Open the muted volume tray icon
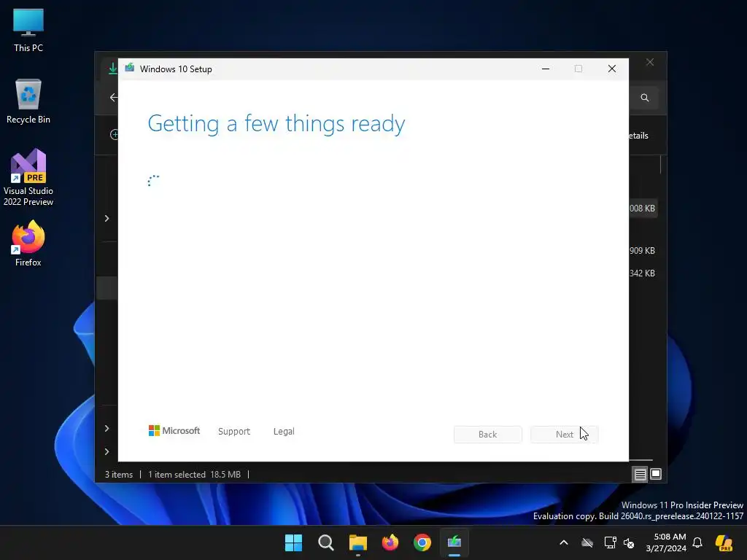This screenshot has height=560, width=747. pyautogui.click(x=629, y=542)
